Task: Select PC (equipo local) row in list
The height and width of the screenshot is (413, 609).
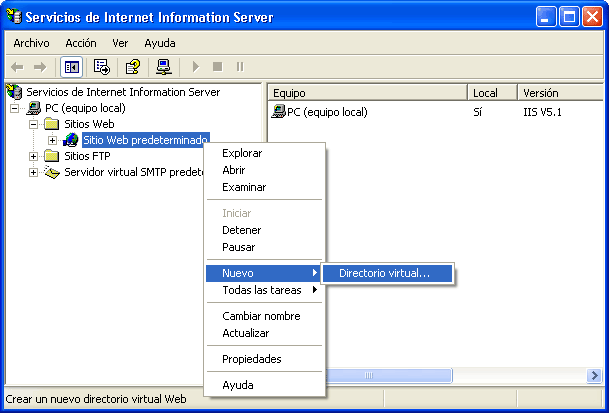Action: [x=327, y=112]
